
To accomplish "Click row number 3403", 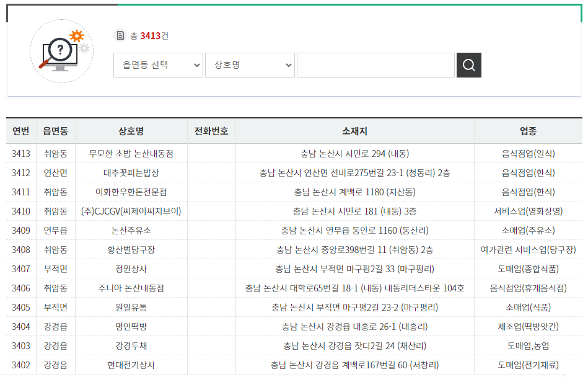I will click(21, 346).
